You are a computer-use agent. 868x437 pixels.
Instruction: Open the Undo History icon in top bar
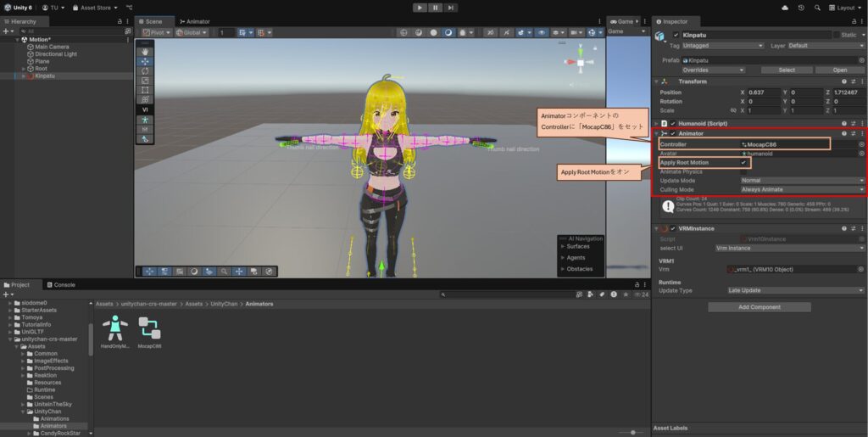(801, 8)
